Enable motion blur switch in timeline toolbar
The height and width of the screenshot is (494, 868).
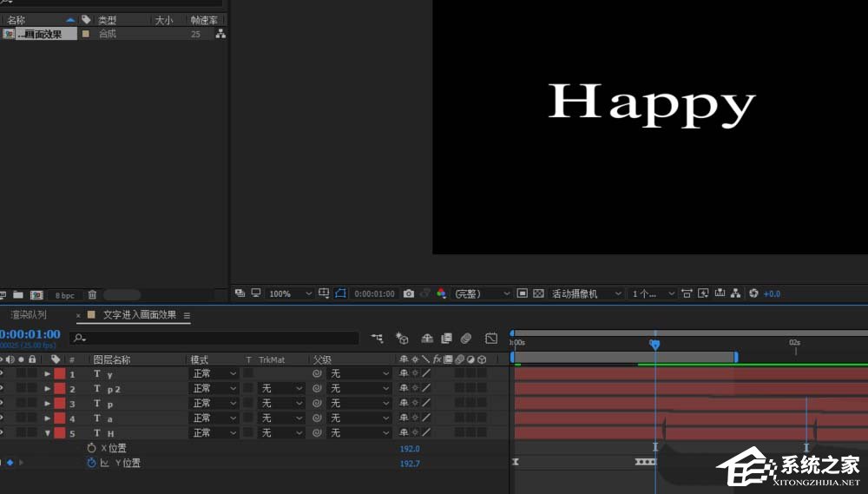[x=466, y=338]
